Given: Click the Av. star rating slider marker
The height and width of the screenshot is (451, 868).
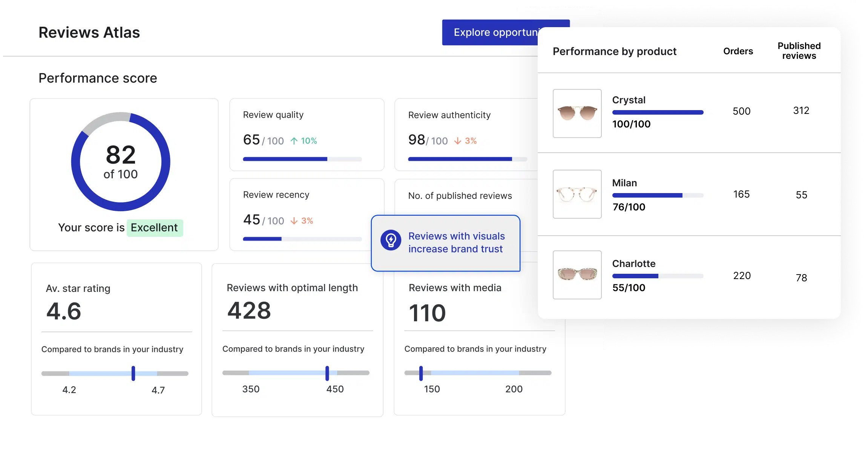Looking at the screenshot, I should [x=133, y=373].
